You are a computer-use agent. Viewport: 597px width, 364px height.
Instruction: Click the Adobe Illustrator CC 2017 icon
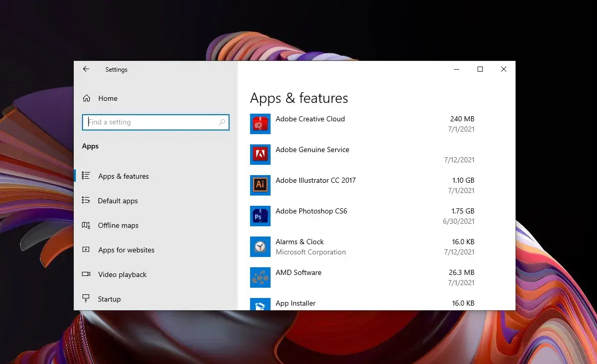[x=260, y=185]
